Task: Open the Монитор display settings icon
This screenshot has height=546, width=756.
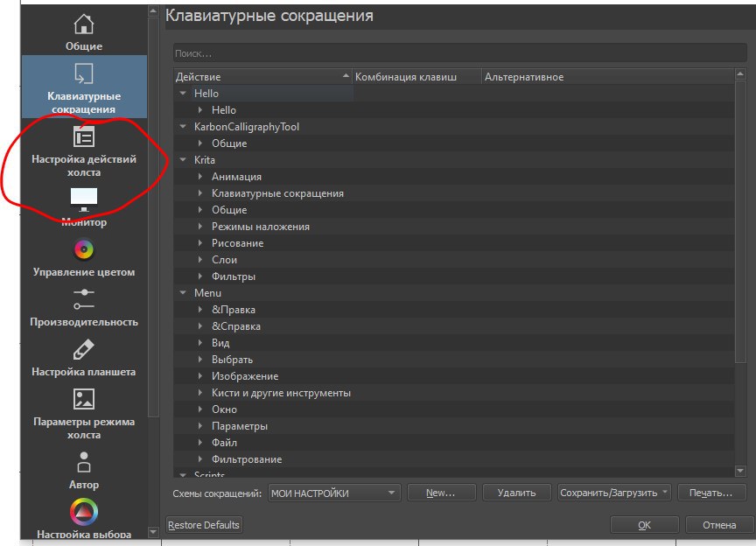Action: (x=84, y=199)
